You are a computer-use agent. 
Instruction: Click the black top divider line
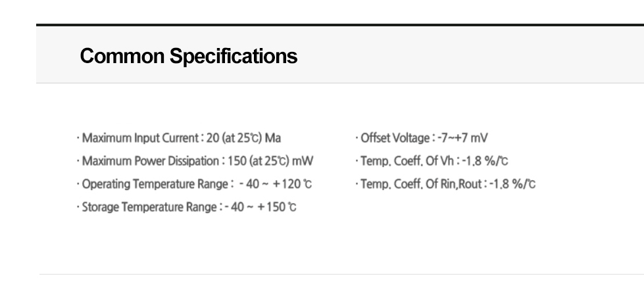point(340,25)
